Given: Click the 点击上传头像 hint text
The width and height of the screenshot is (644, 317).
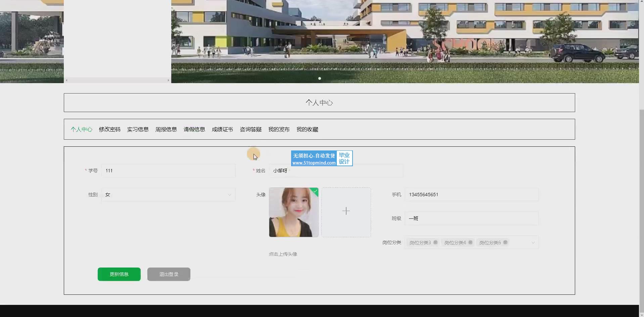Looking at the screenshot, I should [283, 254].
